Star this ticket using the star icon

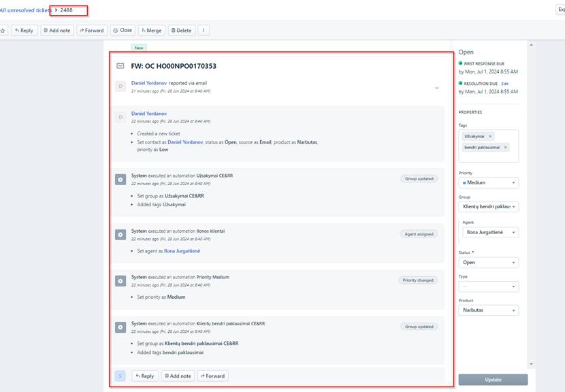[x=3, y=31]
